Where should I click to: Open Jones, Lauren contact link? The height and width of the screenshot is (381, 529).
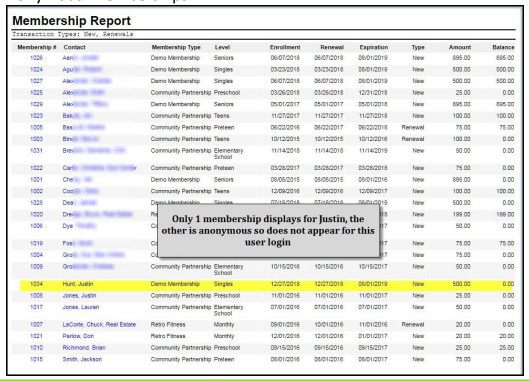[81, 307]
